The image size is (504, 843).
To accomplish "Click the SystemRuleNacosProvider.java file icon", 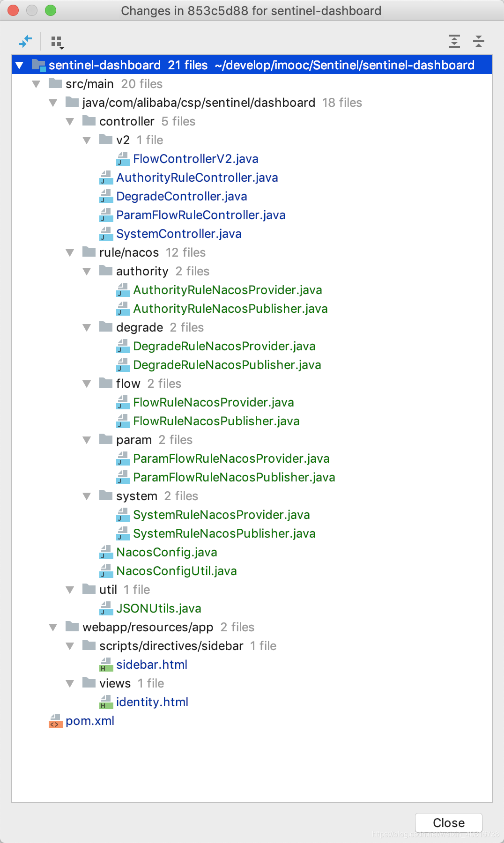I will (123, 515).
